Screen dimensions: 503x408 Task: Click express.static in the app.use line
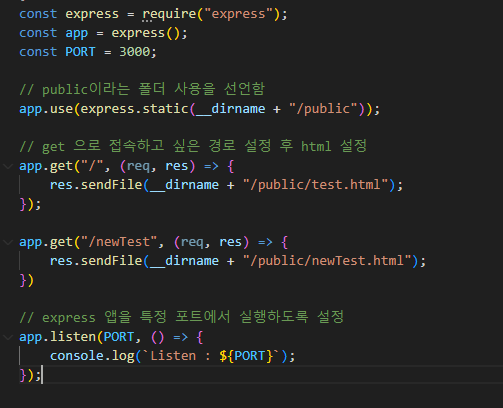(x=135, y=109)
